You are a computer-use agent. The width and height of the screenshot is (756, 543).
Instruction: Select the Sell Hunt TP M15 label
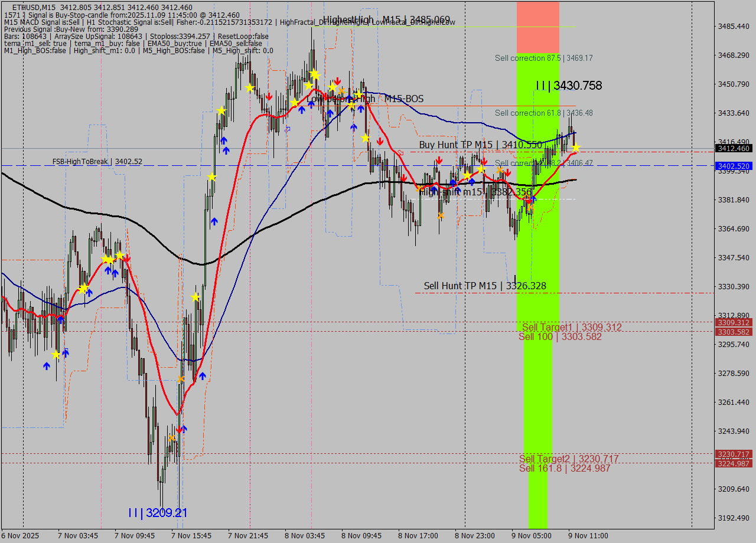point(484,286)
